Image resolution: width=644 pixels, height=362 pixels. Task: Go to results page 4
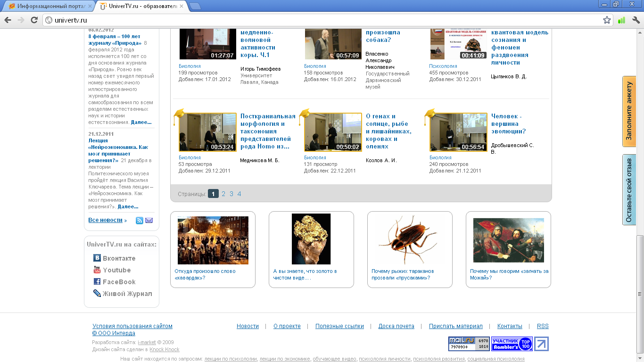[239, 194]
